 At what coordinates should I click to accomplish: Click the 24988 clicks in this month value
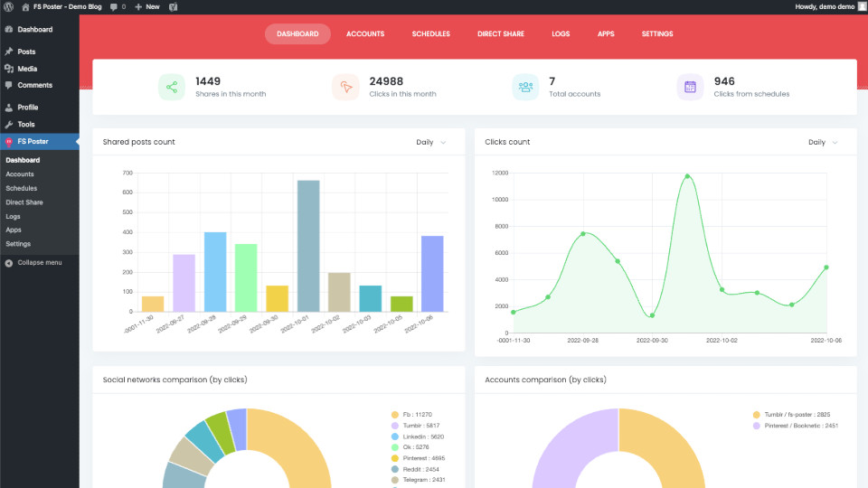(x=386, y=81)
